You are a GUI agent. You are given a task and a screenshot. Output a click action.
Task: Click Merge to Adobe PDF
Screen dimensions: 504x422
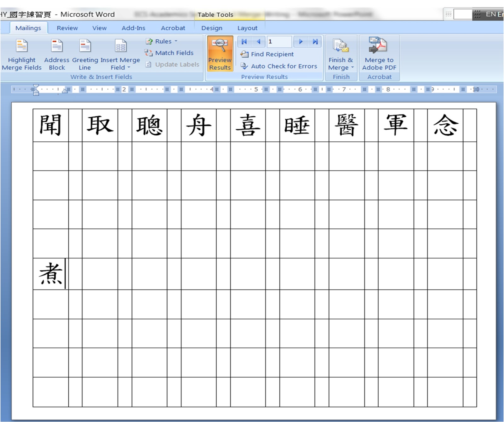(379, 54)
